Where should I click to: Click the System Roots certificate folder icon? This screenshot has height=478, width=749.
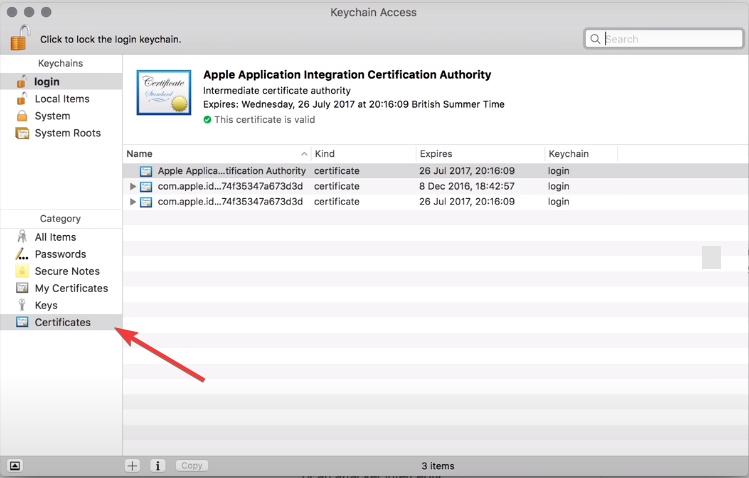point(22,133)
